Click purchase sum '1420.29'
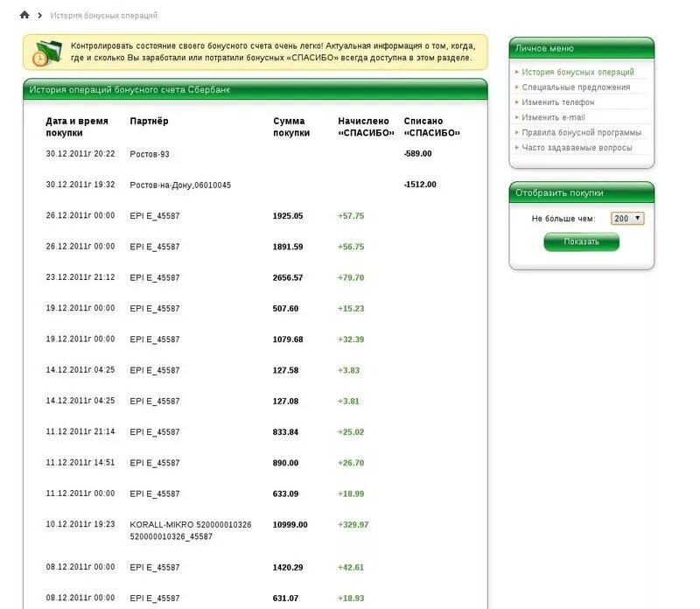The width and height of the screenshot is (700, 609). pyautogui.click(x=288, y=568)
